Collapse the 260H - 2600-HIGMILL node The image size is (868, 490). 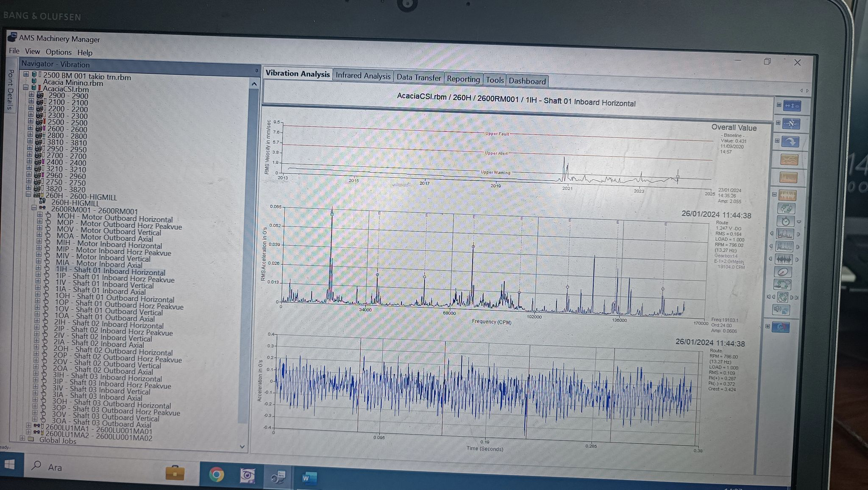coord(28,195)
